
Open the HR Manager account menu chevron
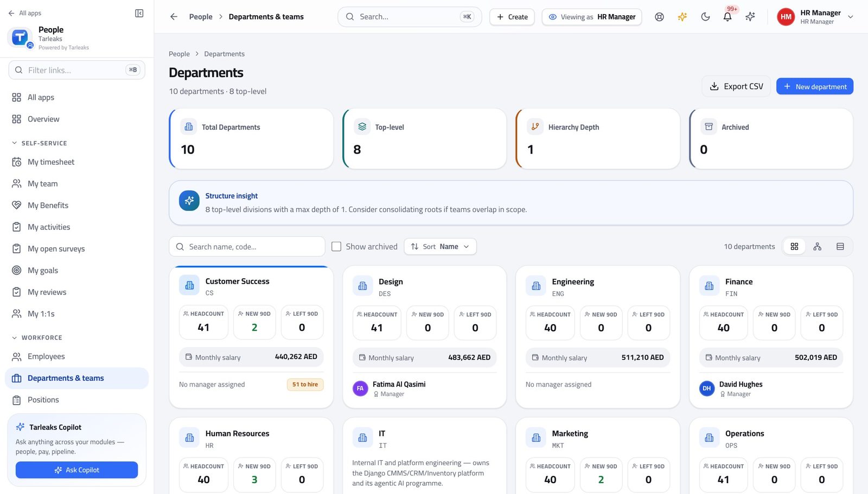(851, 17)
